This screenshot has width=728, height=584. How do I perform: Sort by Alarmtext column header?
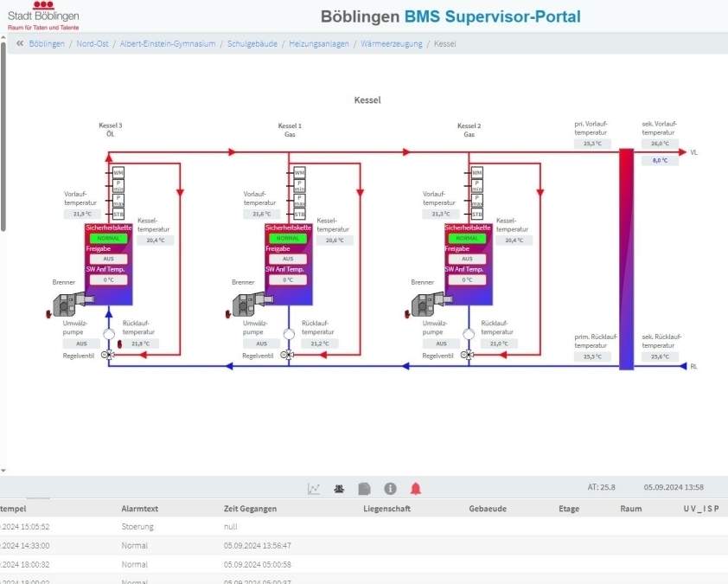pos(140,509)
